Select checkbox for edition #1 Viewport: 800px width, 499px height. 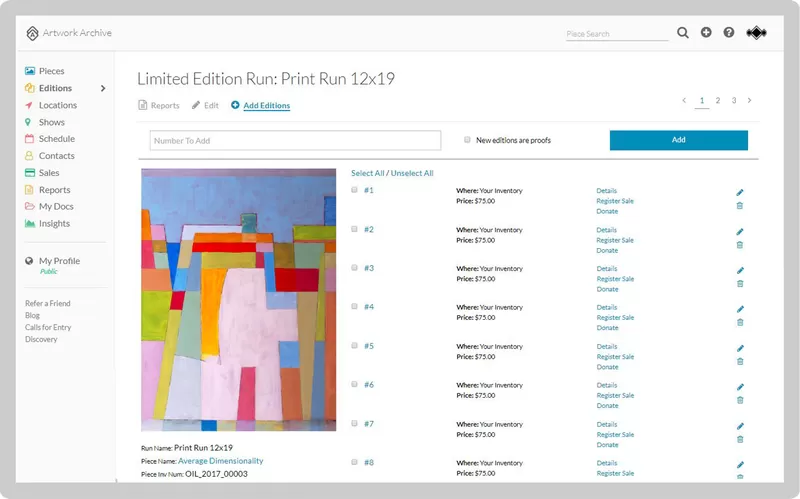(x=354, y=190)
